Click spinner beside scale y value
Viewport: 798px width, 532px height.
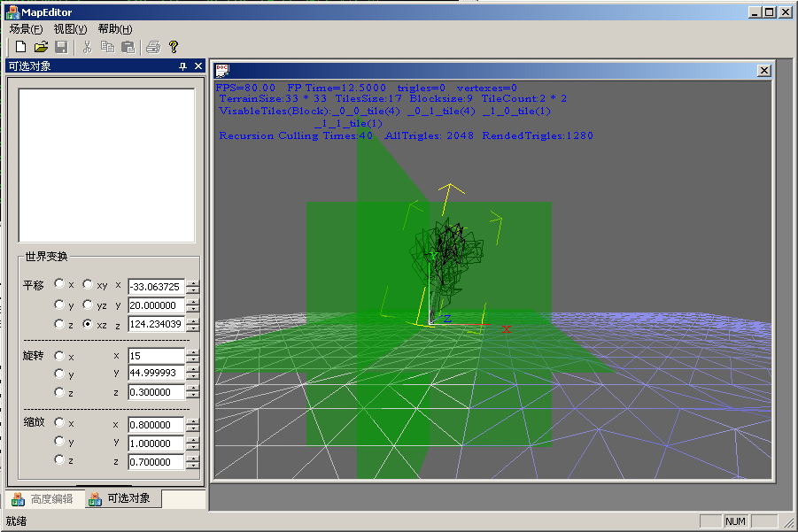[x=193, y=443]
